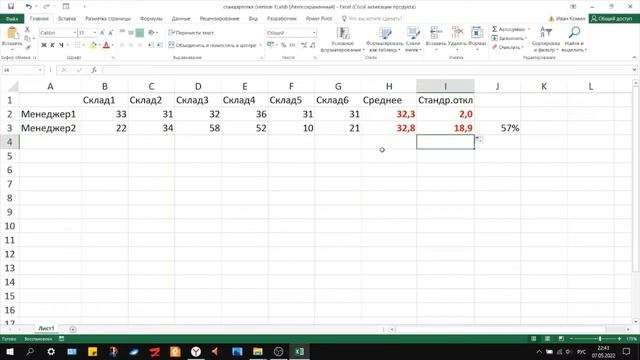Toggle italic (К) formatting
Viewport: 640px width, 360px height.
(52, 45)
